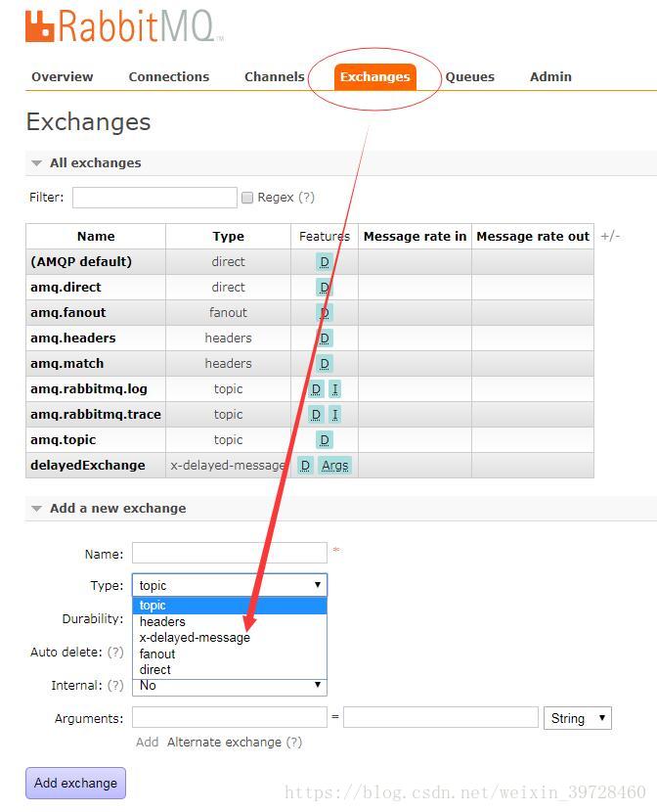The width and height of the screenshot is (657, 812).
Task: Collapse the All exchanges section
Action: click(95, 162)
